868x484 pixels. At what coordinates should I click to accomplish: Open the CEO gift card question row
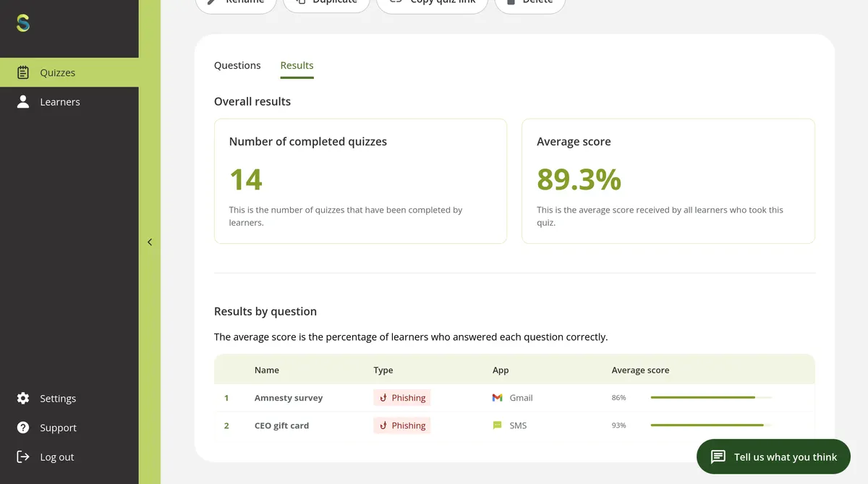pos(514,425)
